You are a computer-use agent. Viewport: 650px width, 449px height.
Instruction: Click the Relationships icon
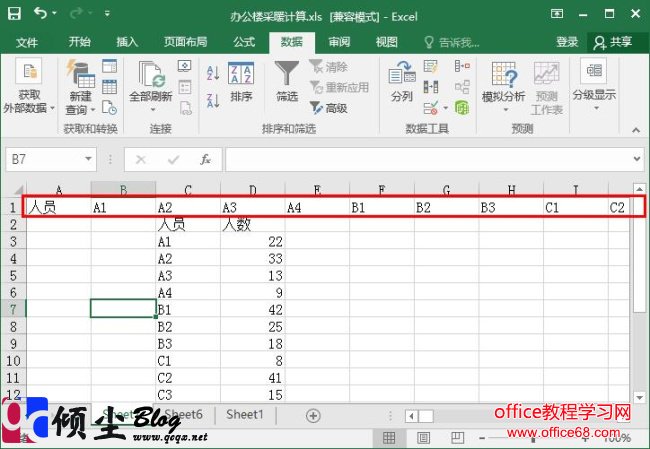point(462,87)
